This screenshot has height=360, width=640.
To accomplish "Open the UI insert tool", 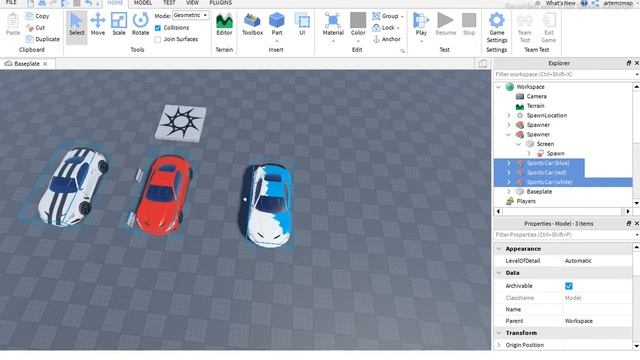I will 302,24.
